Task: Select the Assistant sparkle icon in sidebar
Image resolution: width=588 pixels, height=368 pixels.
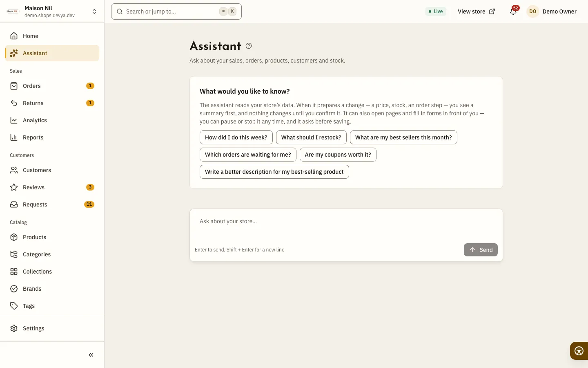Action: click(14, 53)
